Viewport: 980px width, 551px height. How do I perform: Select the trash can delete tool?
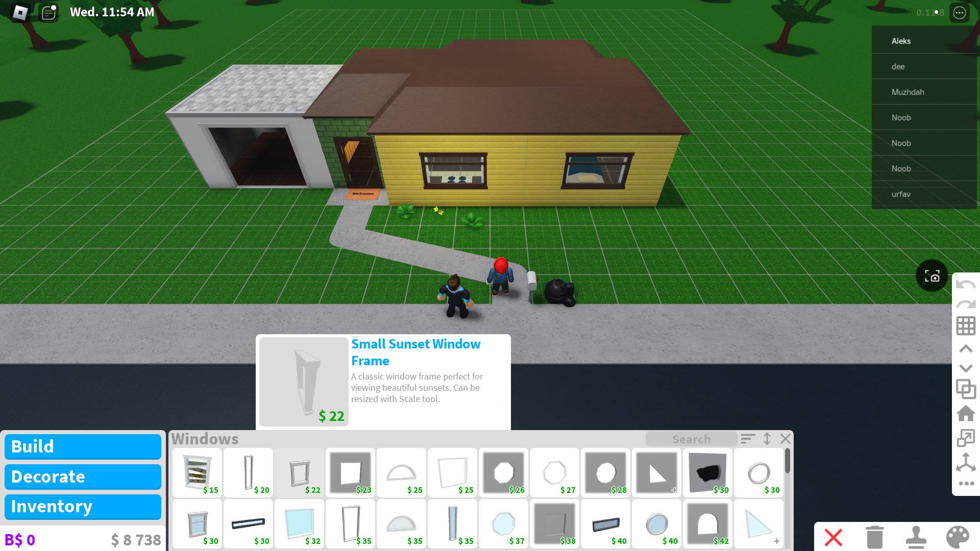click(875, 538)
